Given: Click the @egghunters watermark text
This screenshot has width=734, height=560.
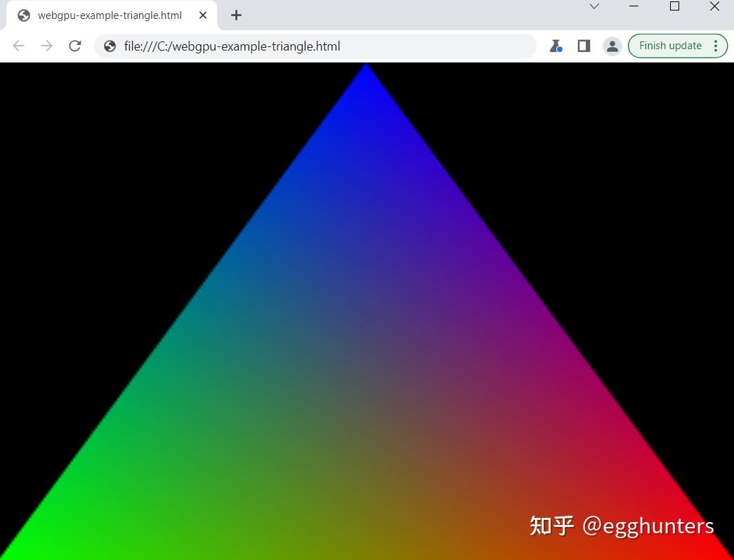Looking at the screenshot, I should pos(648,526).
